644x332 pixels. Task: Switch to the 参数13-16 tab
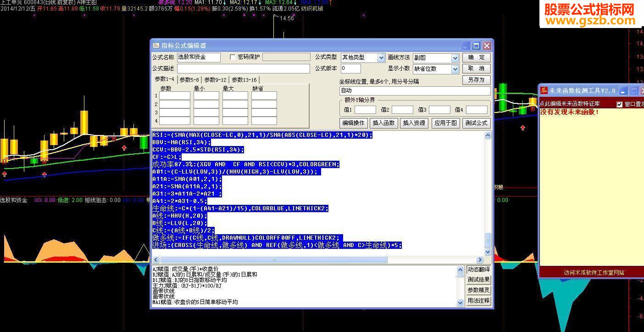244,79
